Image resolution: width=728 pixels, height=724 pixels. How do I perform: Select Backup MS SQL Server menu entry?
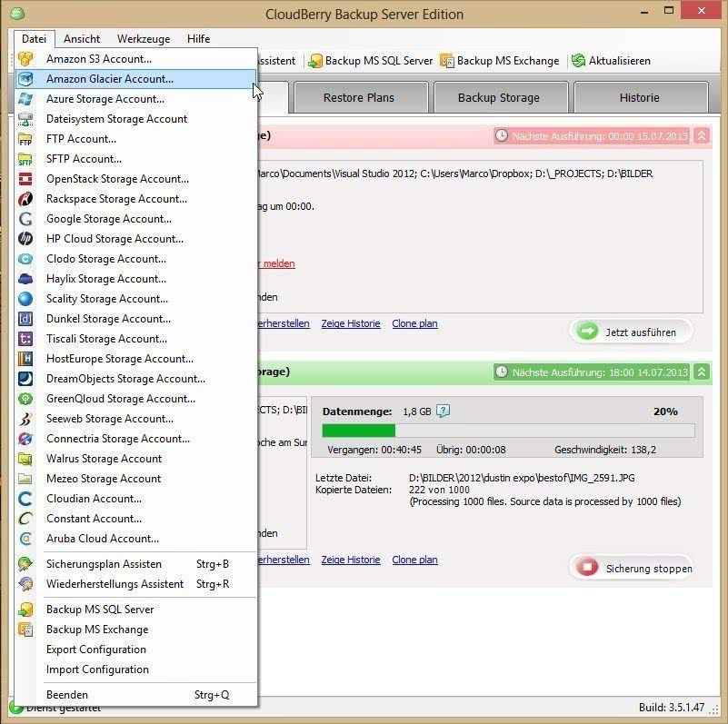[135, 610]
